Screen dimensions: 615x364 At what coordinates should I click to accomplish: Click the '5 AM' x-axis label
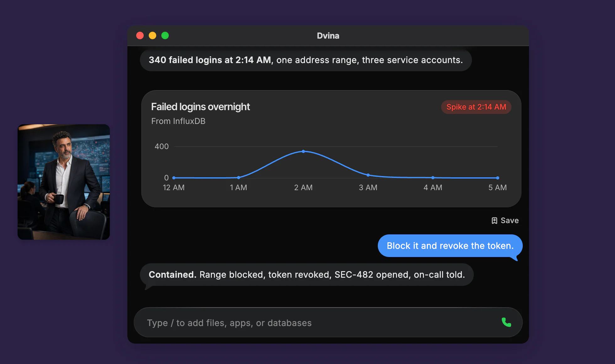(x=497, y=188)
